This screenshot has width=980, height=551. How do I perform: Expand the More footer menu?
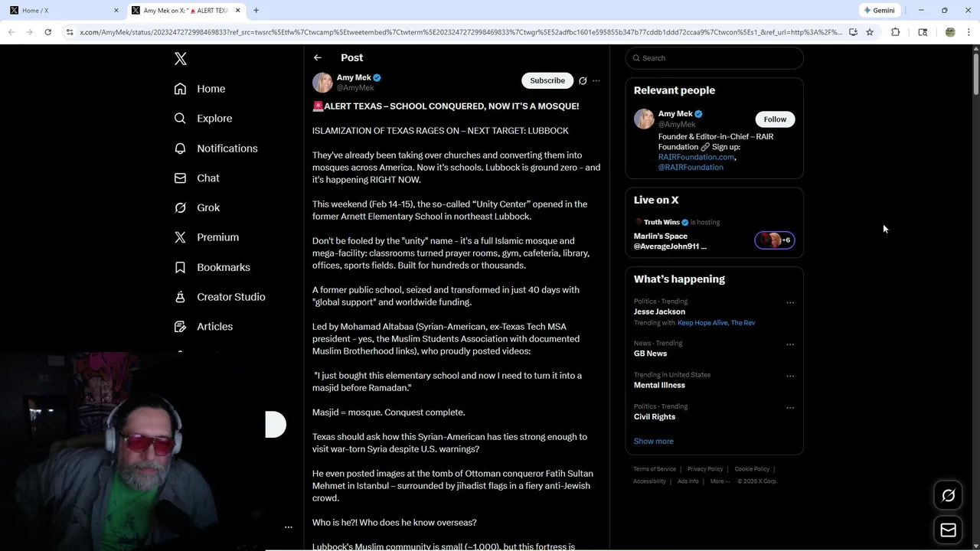[720, 481]
